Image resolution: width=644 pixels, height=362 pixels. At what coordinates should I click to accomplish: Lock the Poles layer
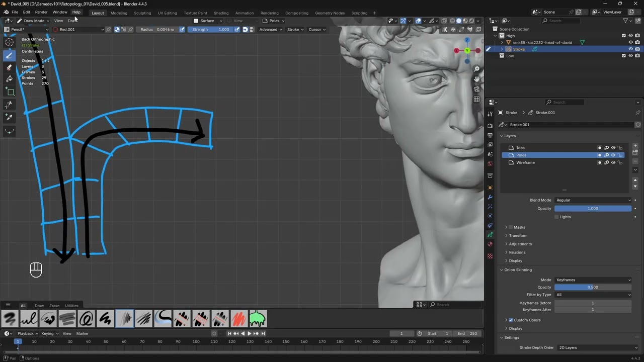(x=620, y=155)
